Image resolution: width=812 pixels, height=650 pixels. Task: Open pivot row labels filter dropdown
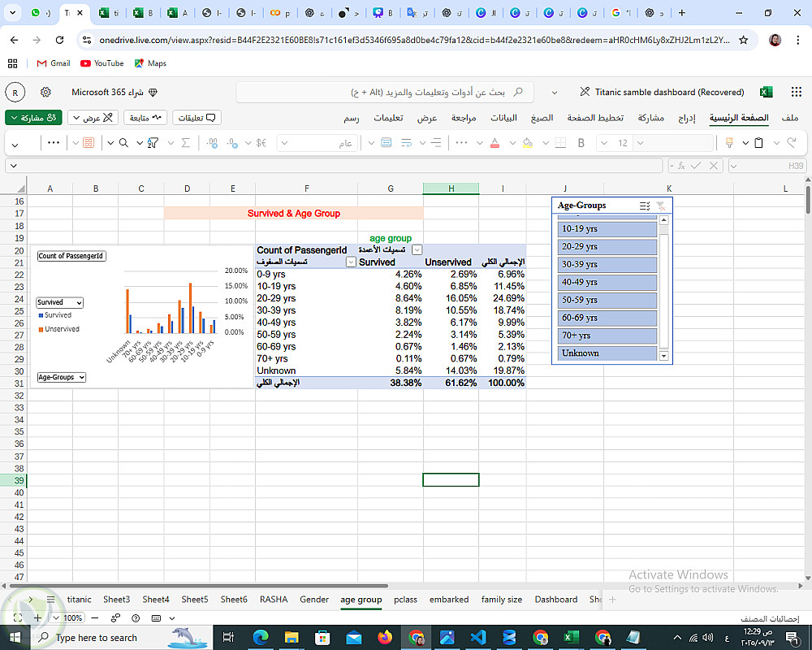[351, 262]
